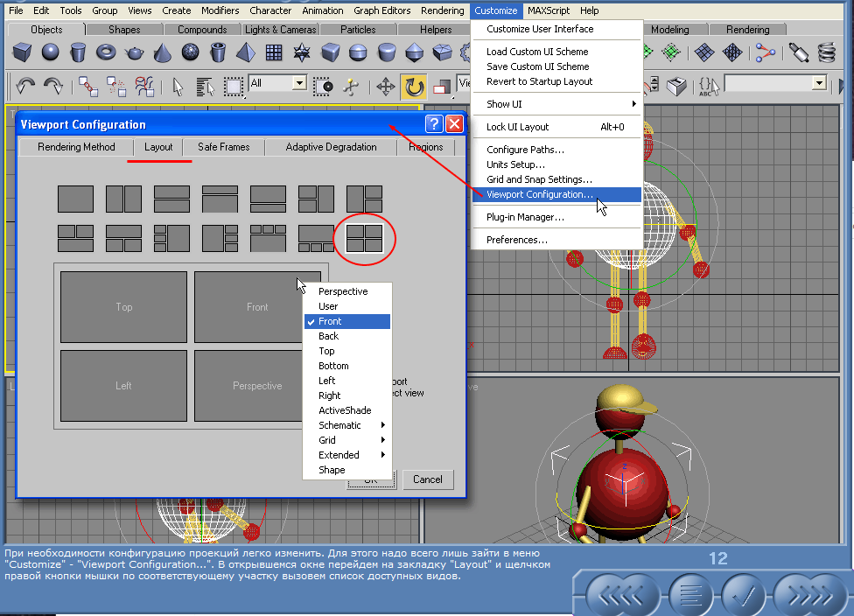854x616 pixels.
Task: Choose the GeoSphere primitive icon
Action: coord(190,52)
